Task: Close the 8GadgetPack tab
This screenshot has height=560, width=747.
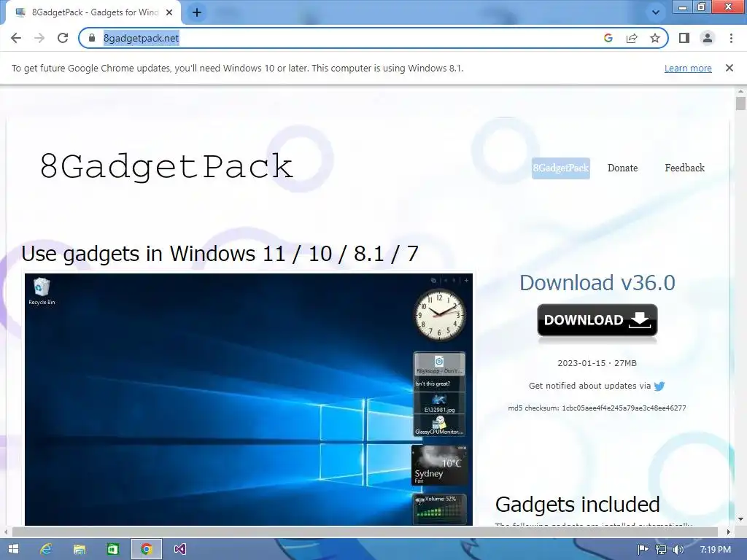Action: point(169,12)
